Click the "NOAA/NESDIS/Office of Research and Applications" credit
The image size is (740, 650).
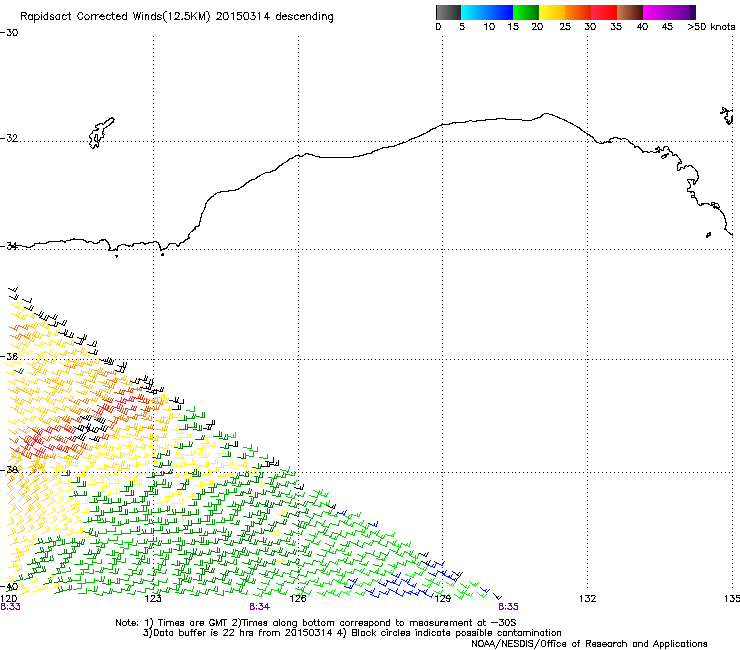[x=589, y=644]
